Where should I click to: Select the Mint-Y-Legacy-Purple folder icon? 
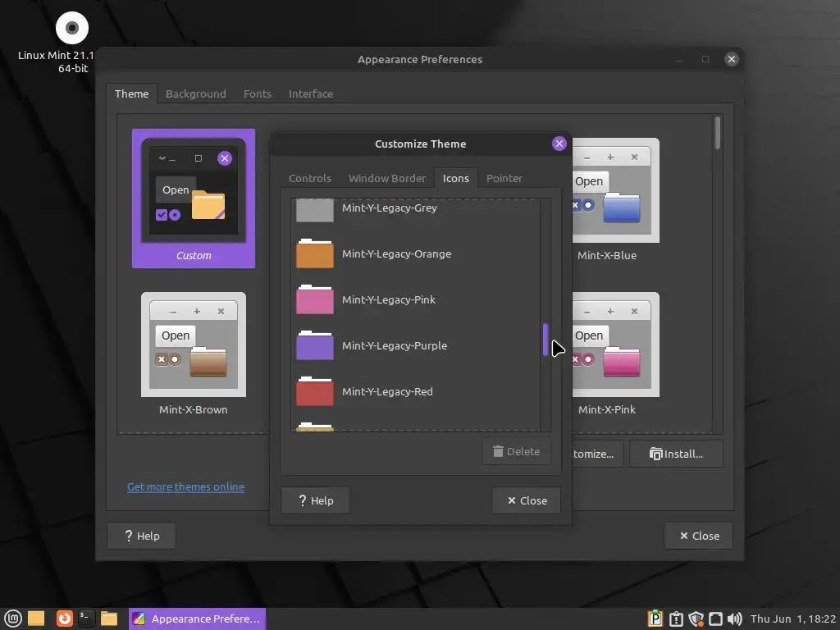point(314,345)
